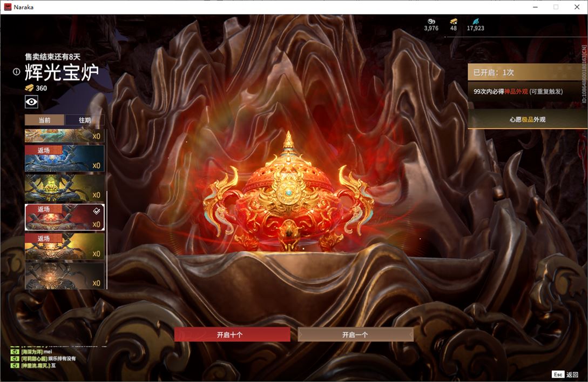Click the furnace list scrollbar
Screen dimensions: 588x382
107,240
